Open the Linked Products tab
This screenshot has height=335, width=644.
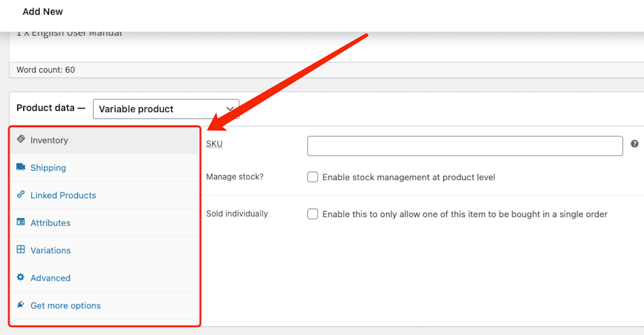pos(104,196)
